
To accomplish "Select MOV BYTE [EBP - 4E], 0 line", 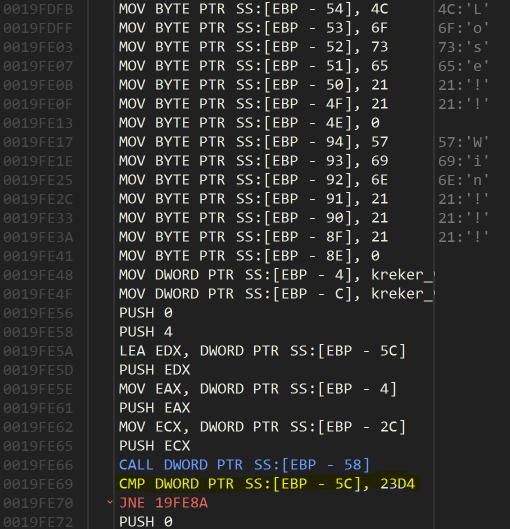I will (249, 123).
